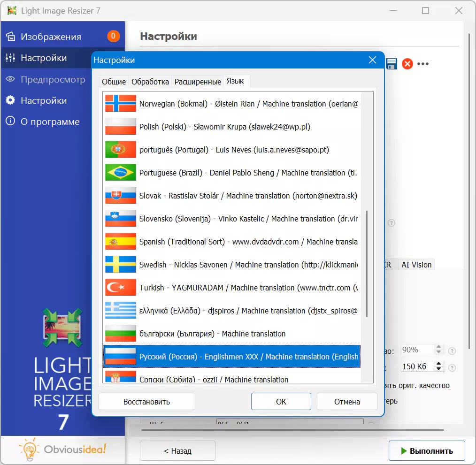Image resolution: width=476 pixels, height=465 pixels.
Task: Click the Swedish flag icon
Action: click(x=121, y=264)
